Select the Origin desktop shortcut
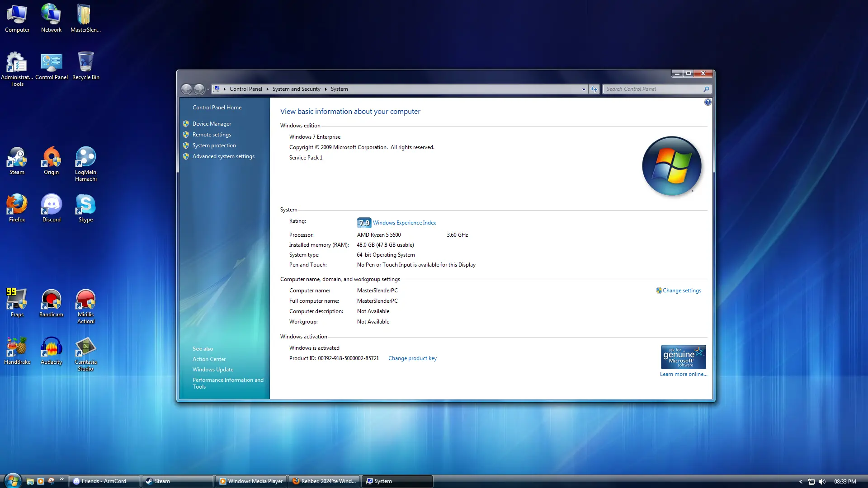Image resolution: width=868 pixels, height=488 pixels. (x=51, y=161)
